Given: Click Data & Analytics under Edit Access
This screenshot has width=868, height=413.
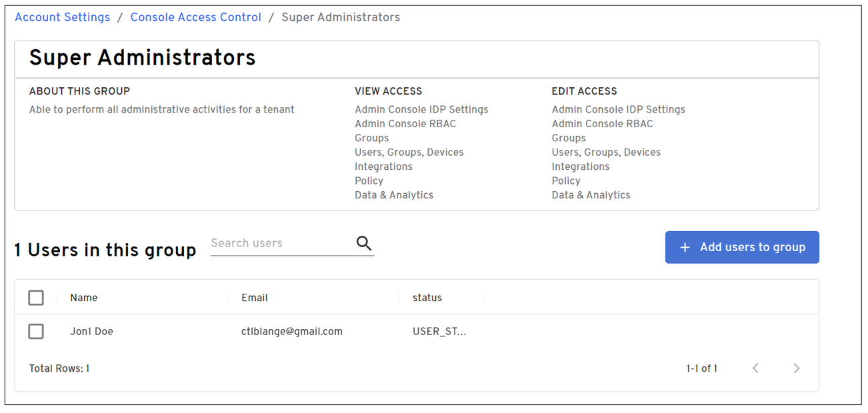Looking at the screenshot, I should click(591, 195).
